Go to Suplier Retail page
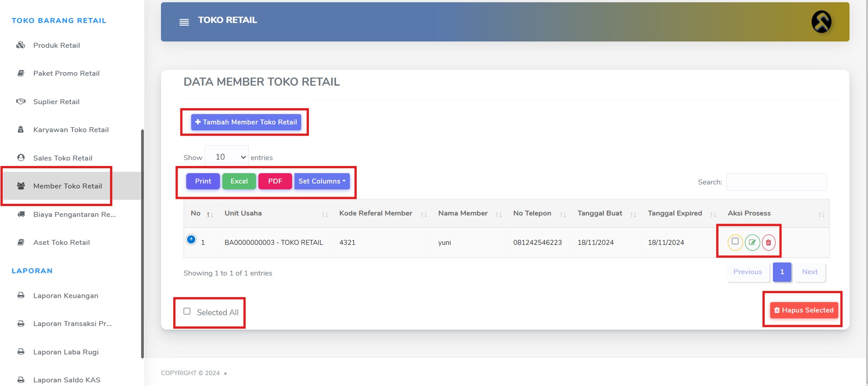 [x=56, y=101]
